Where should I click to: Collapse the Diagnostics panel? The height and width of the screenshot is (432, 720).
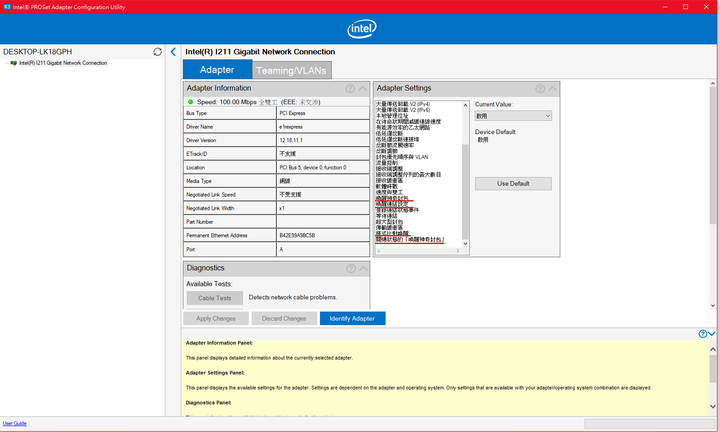point(363,269)
